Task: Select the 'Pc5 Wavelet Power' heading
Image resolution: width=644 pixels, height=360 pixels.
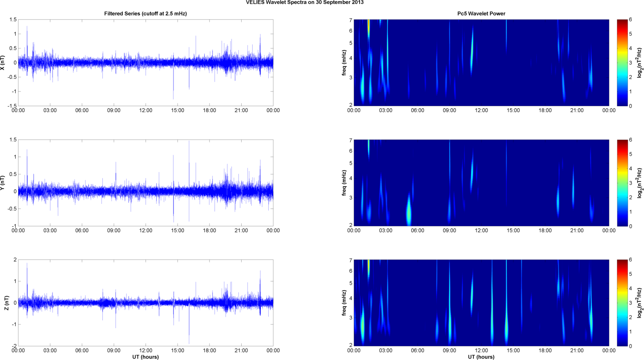Action: tap(481, 14)
